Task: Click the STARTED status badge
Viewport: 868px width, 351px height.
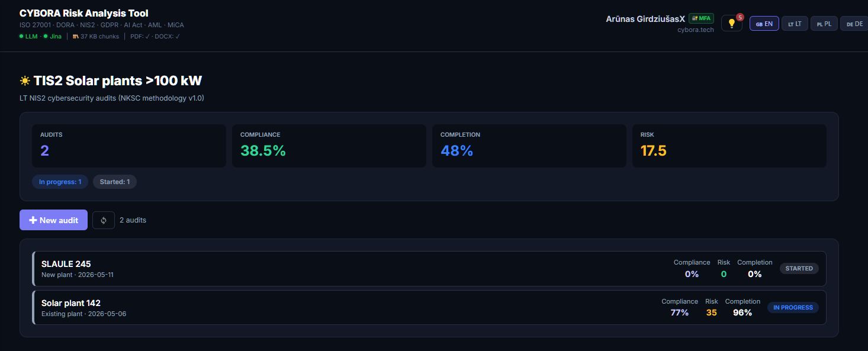Action: point(799,269)
